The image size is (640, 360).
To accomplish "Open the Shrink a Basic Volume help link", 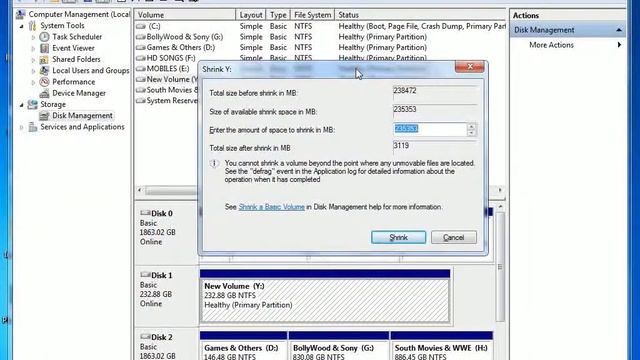I will 271,207.
